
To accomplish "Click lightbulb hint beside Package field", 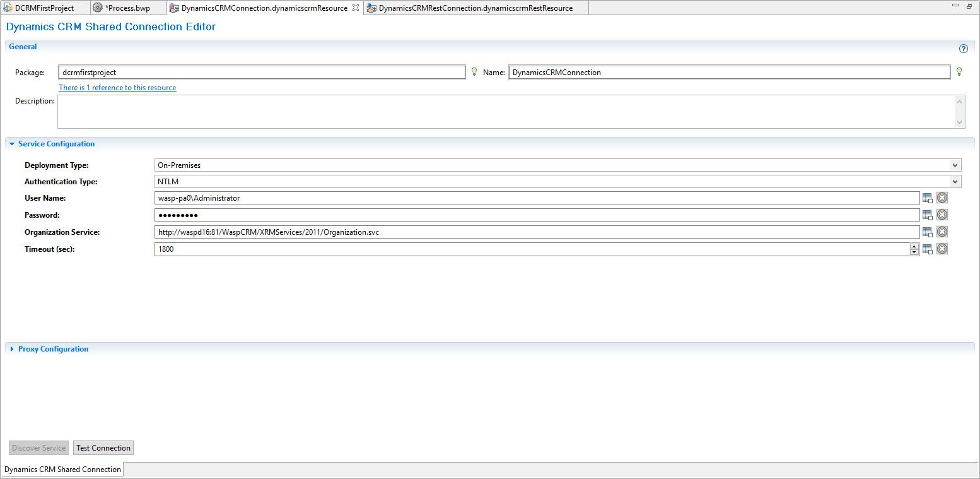I will pos(474,71).
